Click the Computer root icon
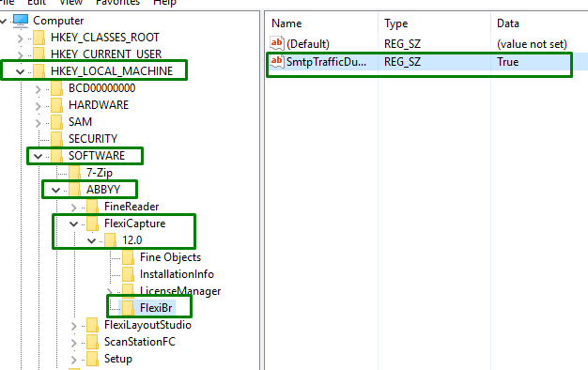 [21, 21]
